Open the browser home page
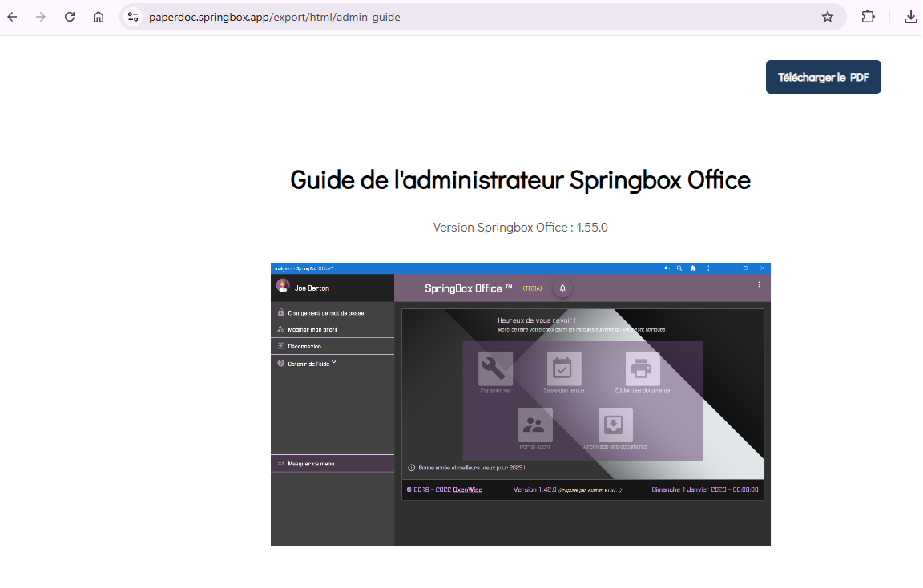923x588 pixels. [99, 17]
